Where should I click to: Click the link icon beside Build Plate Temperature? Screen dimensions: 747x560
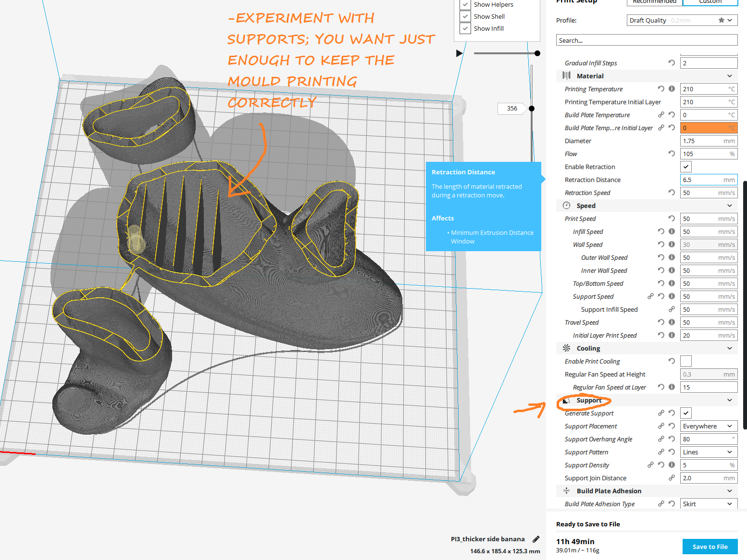(661, 115)
